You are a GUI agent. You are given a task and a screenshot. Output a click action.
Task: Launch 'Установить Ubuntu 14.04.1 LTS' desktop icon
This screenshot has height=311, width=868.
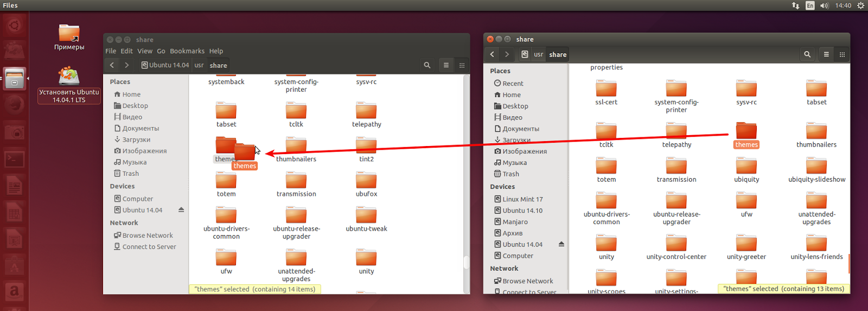(x=69, y=85)
